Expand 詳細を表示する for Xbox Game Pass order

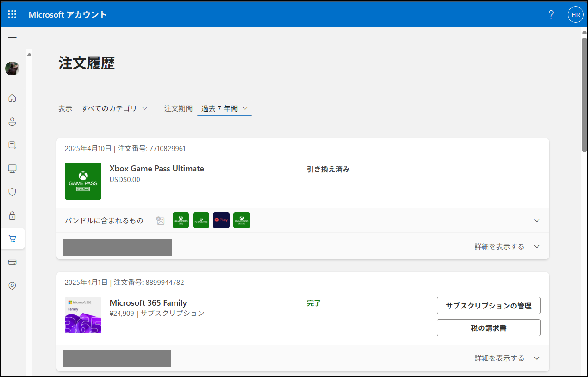click(x=507, y=246)
